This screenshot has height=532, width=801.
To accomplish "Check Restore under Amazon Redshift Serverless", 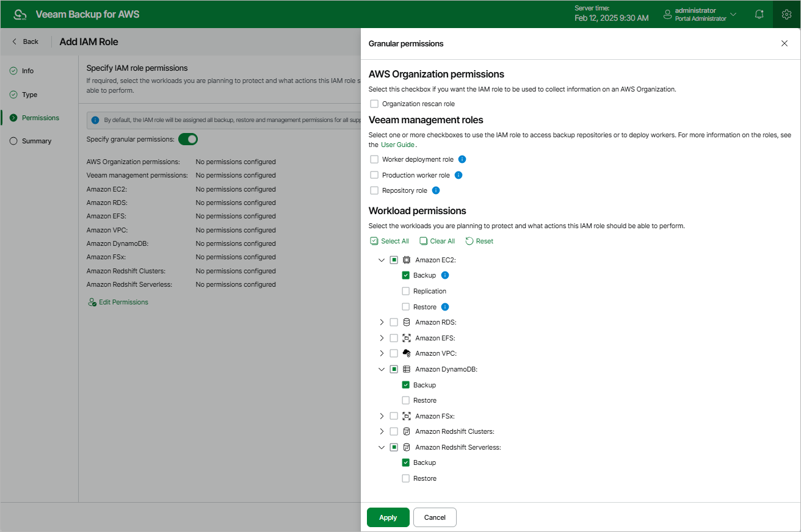I will click(406, 478).
